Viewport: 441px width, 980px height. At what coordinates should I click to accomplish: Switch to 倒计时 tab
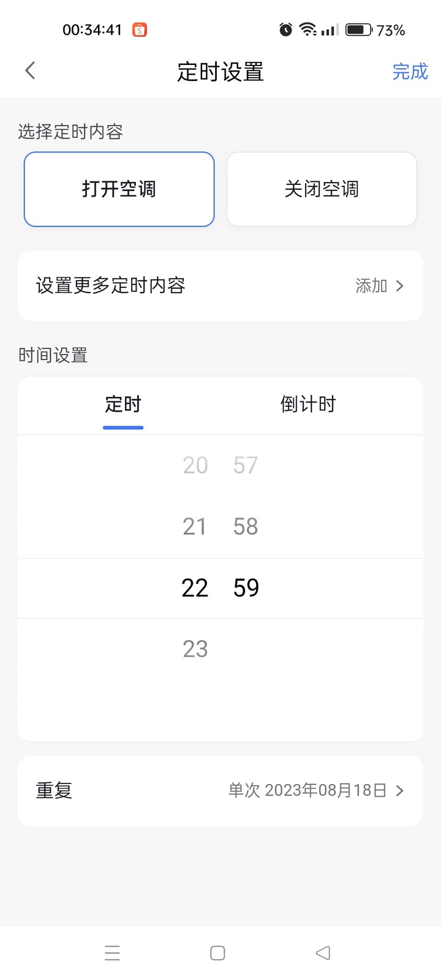click(x=308, y=404)
